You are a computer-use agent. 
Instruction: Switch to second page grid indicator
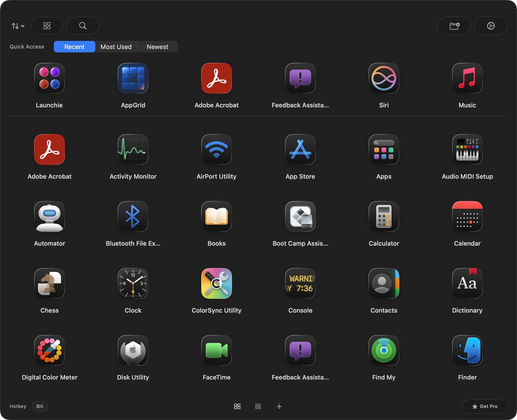coord(258,406)
